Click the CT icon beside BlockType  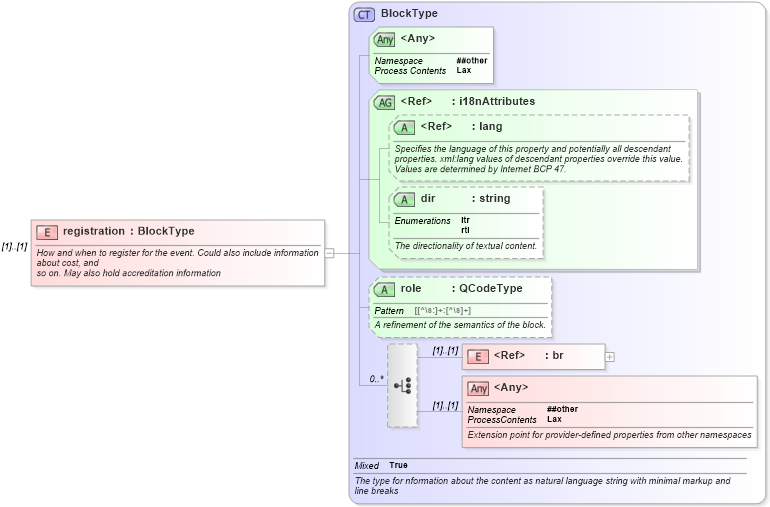click(x=364, y=15)
